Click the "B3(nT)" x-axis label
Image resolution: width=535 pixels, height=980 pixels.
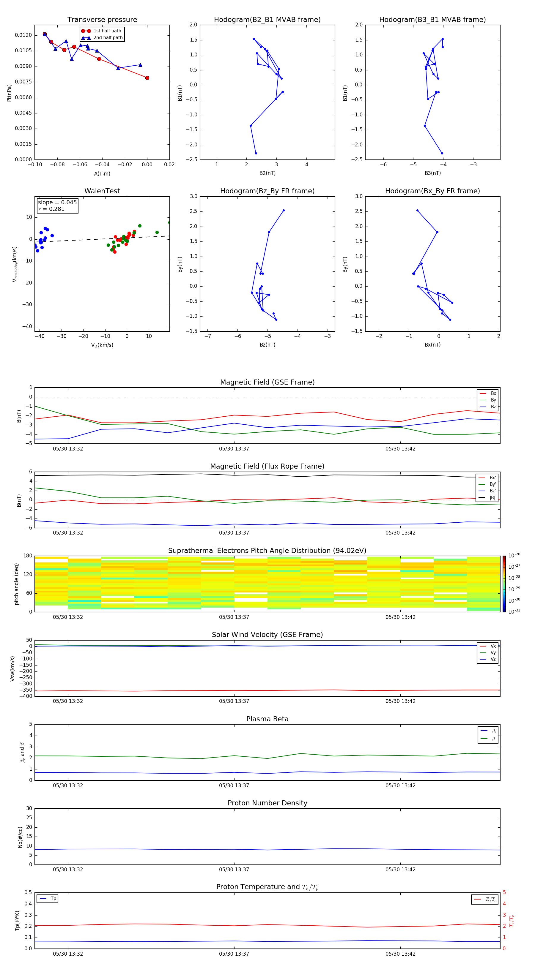(432, 173)
